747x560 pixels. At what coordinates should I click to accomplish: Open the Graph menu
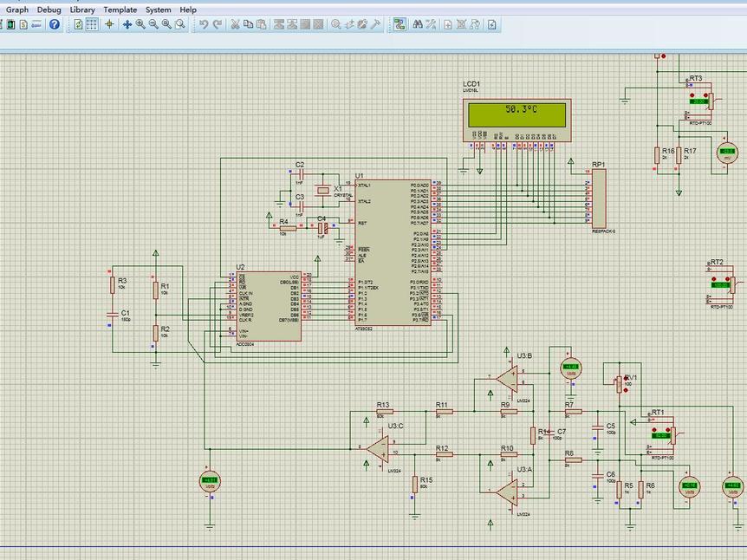17,10
